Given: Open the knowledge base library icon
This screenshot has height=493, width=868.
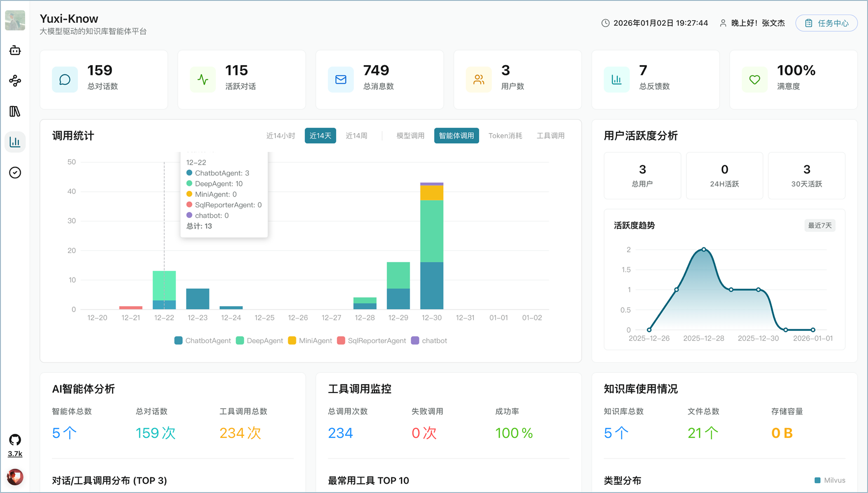Looking at the screenshot, I should pyautogui.click(x=15, y=111).
